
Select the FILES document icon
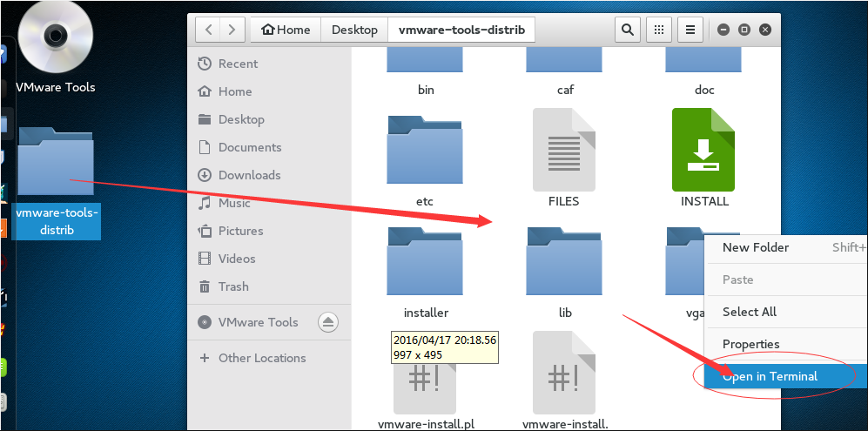[x=564, y=150]
